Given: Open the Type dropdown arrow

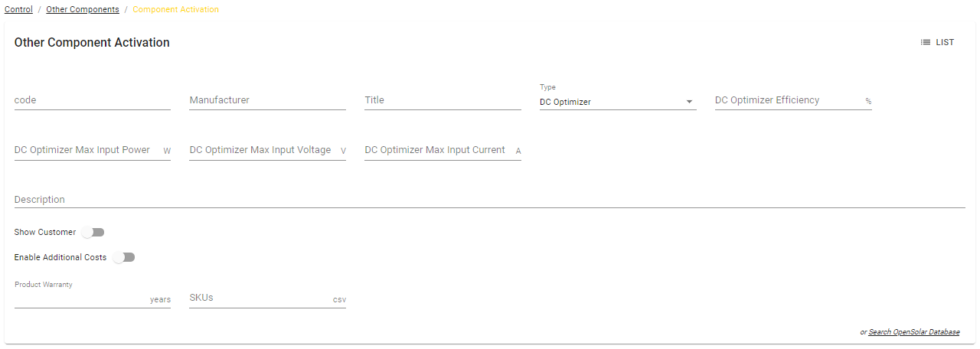Looking at the screenshot, I should click(x=689, y=102).
